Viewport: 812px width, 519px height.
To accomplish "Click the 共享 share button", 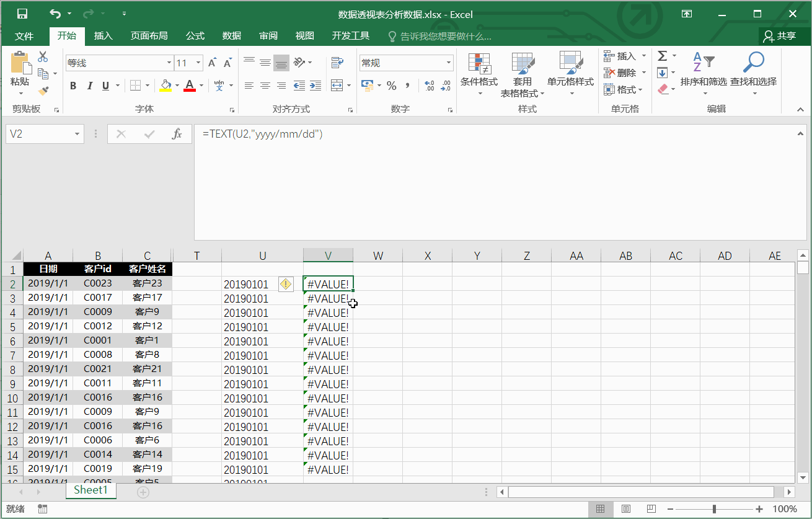I will [x=780, y=36].
